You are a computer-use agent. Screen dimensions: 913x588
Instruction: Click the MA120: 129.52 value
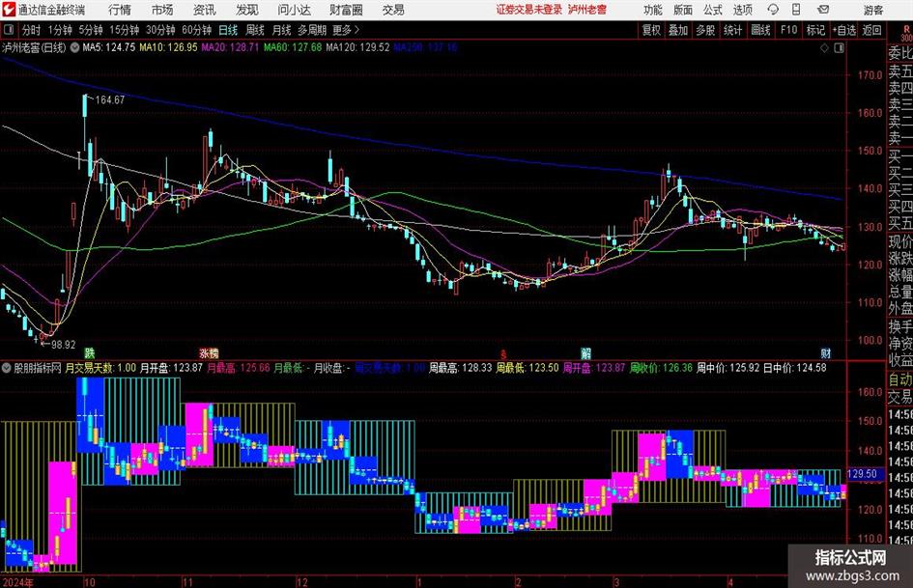[357, 47]
